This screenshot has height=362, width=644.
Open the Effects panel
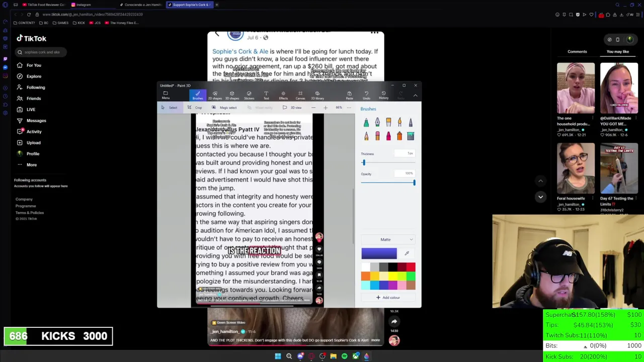pyautogui.click(x=283, y=95)
